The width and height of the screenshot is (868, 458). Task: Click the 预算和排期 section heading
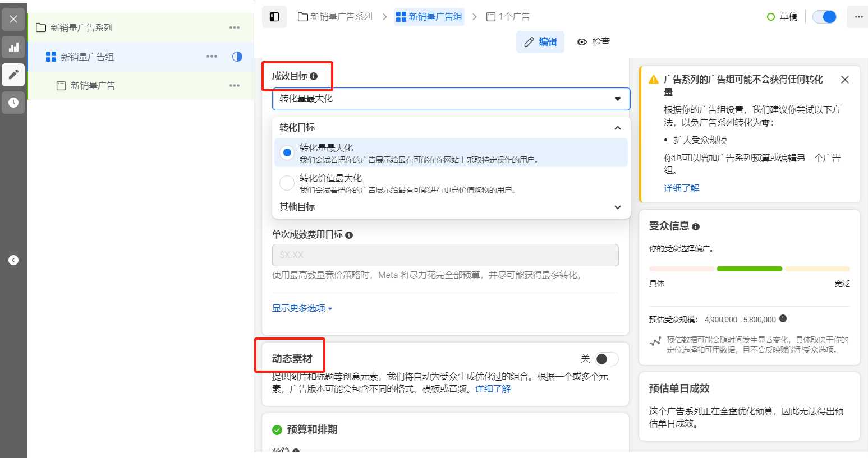312,430
